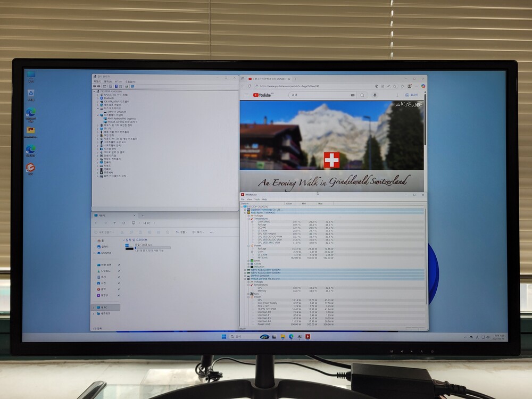Click the browser refresh icon

[x=249, y=86]
